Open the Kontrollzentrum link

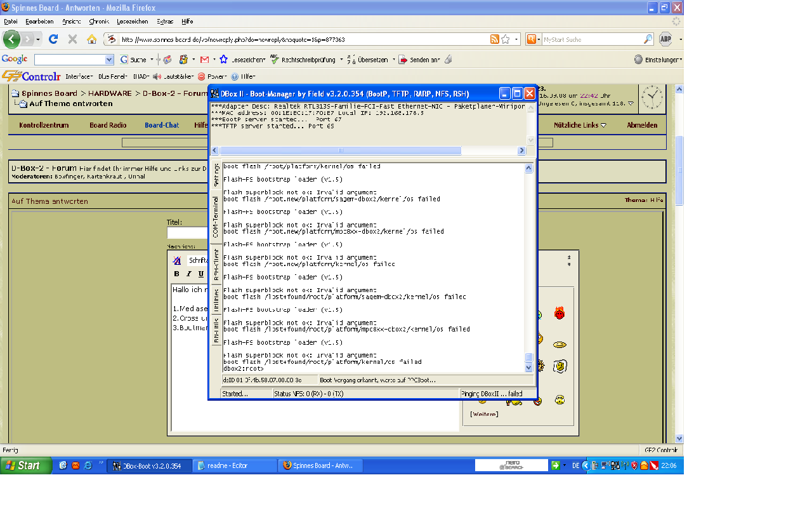(x=44, y=125)
